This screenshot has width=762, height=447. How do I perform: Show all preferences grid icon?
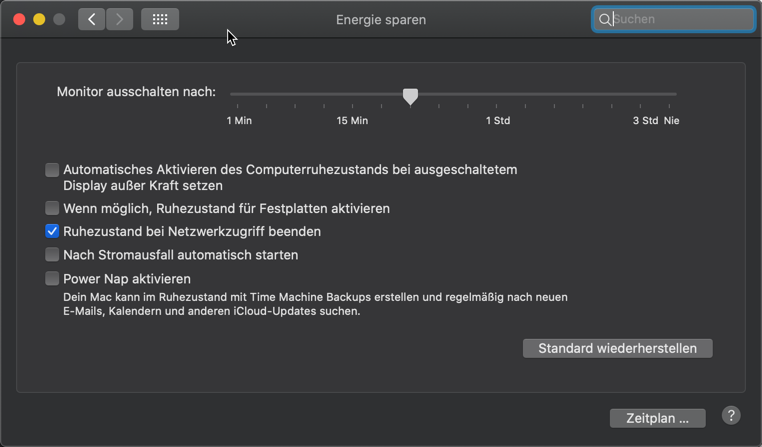(x=160, y=19)
